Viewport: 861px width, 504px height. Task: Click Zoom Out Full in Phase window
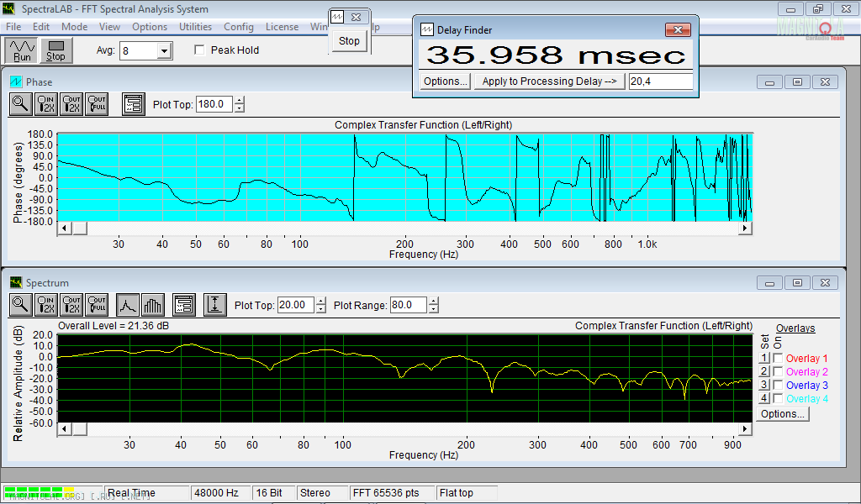pyautogui.click(x=97, y=103)
